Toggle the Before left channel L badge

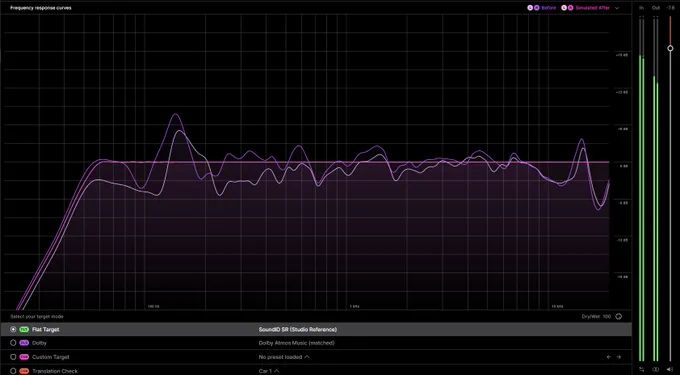(x=530, y=8)
